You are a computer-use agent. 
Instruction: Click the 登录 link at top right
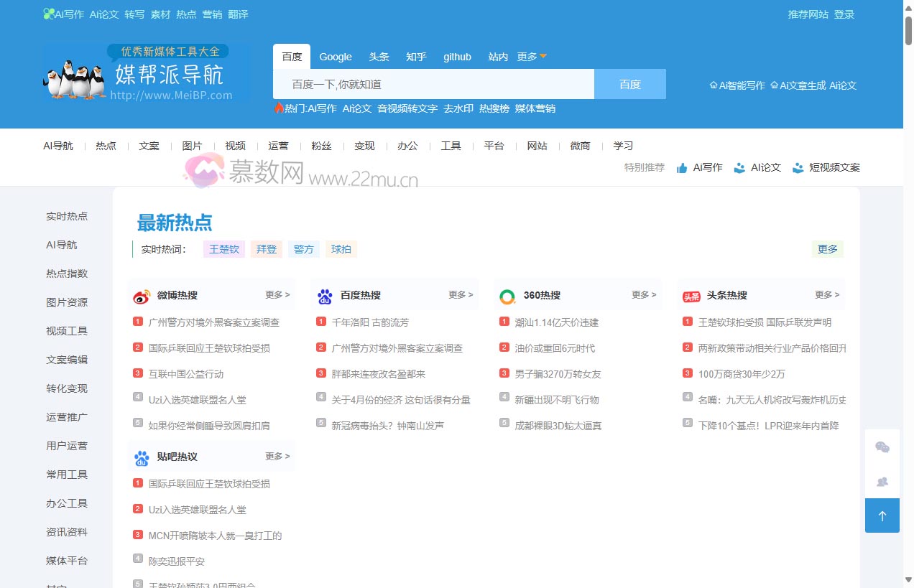844,14
